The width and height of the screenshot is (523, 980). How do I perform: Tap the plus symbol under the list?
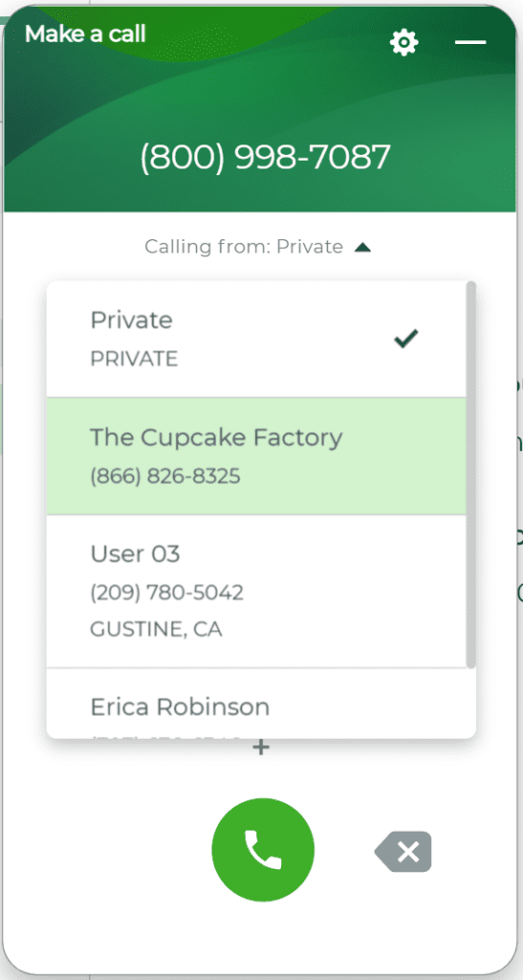(x=261, y=746)
